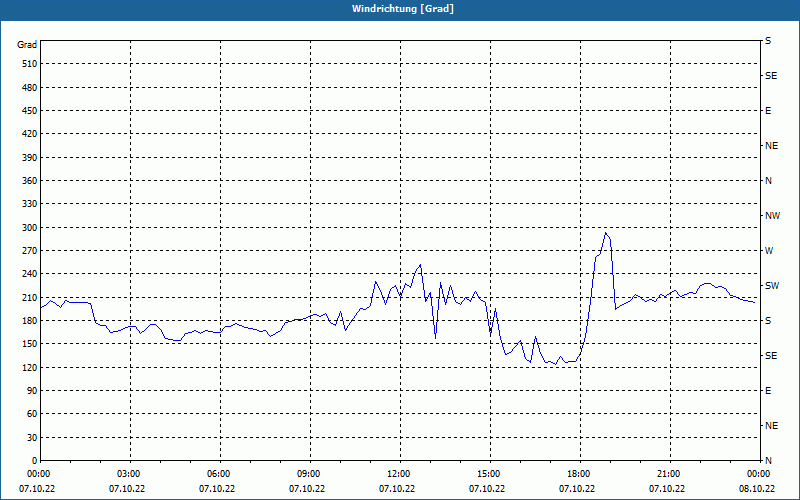Select the 0 y-axis value
The width and height of the screenshot is (800, 500).
tap(34, 461)
